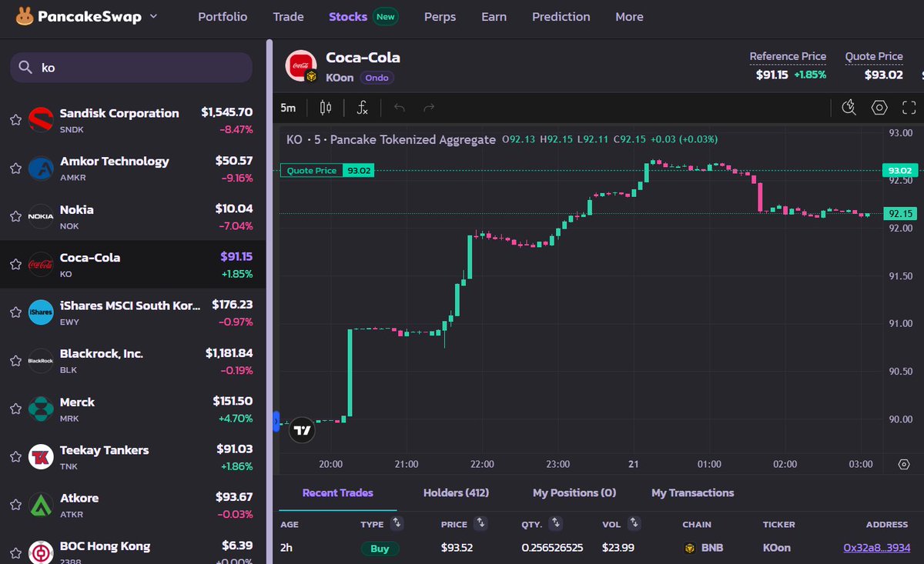Screen dimensions: 924x564
Task: Select the BlackRock logo
Action: point(41,360)
